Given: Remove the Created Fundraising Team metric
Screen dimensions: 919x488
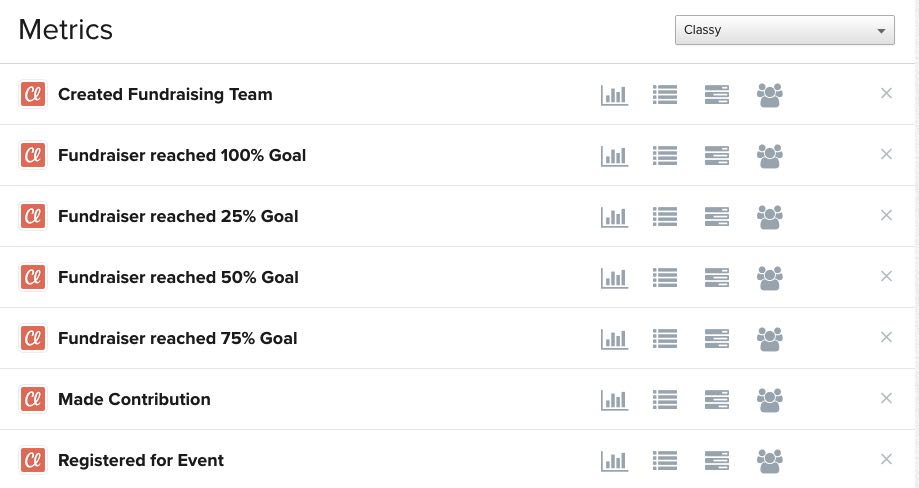Looking at the screenshot, I should pos(886,94).
